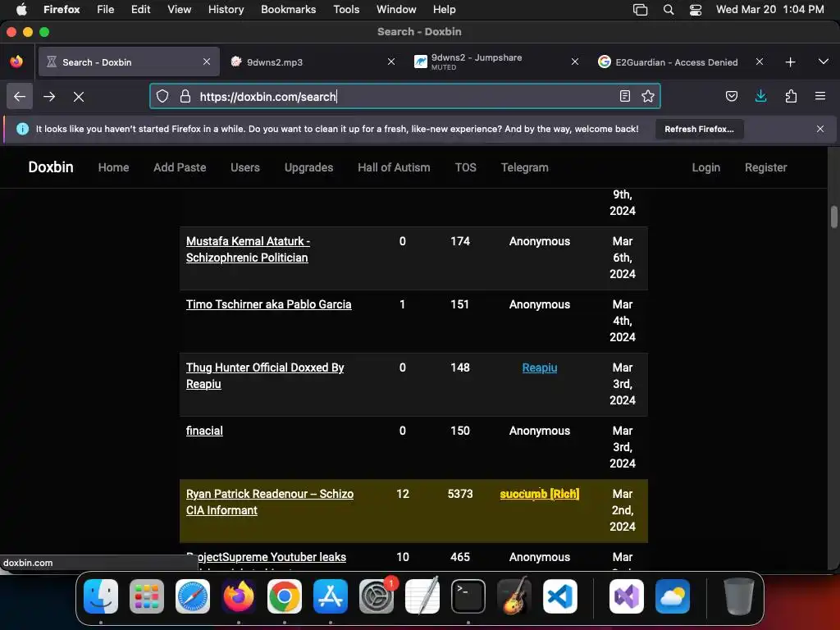Open the View menu
Image resolution: width=840 pixels, height=630 pixels.
[x=180, y=10]
